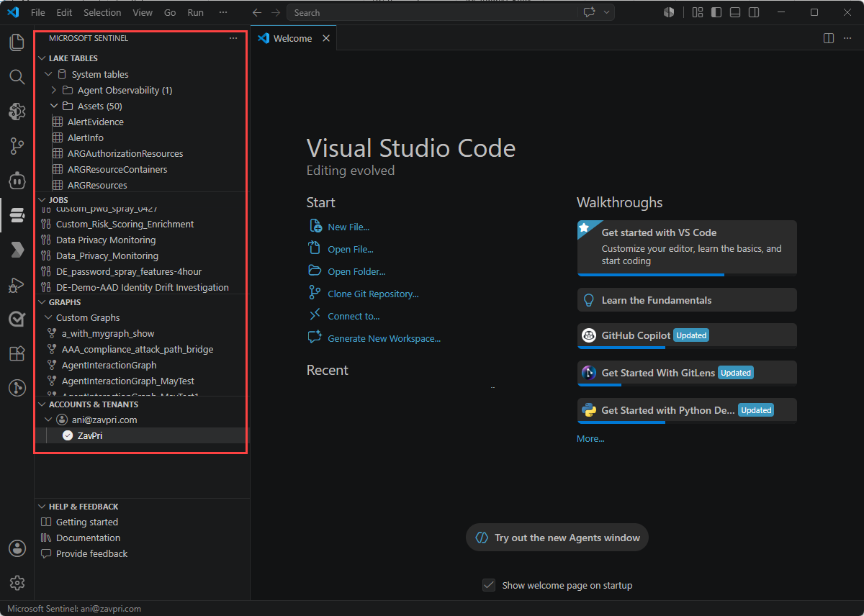This screenshot has height=616, width=864.
Task: Toggle Show welcome page on startup checkbox
Action: [x=489, y=585]
